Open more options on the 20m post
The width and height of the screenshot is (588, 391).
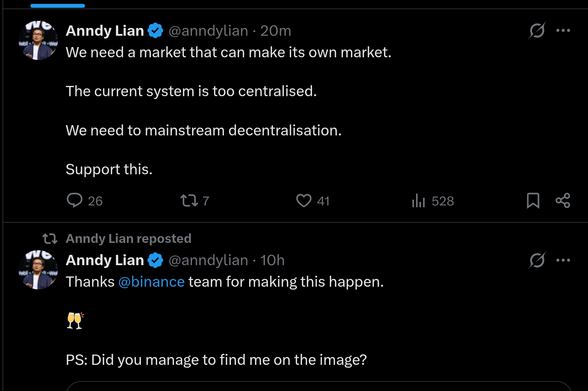pos(563,30)
